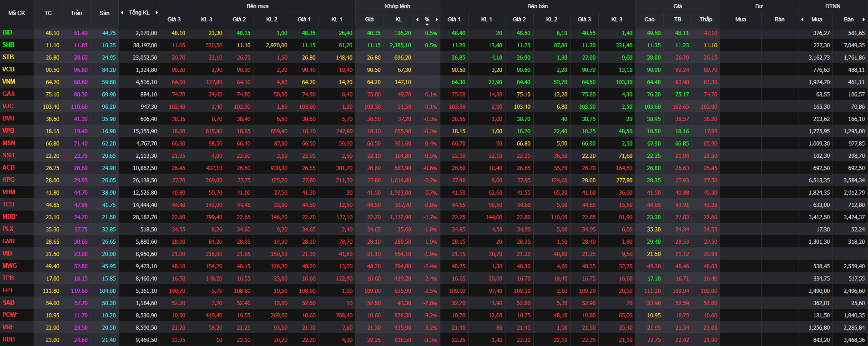This screenshot has height=346, width=868.
Task: Open the SHB stock symbol
Action: click(8, 45)
